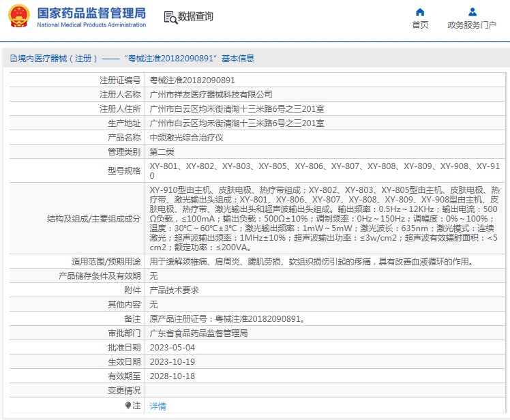This screenshot has width=510, height=420.
Task: Click the 管理类别 value 第二类
Action: pos(162,151)
